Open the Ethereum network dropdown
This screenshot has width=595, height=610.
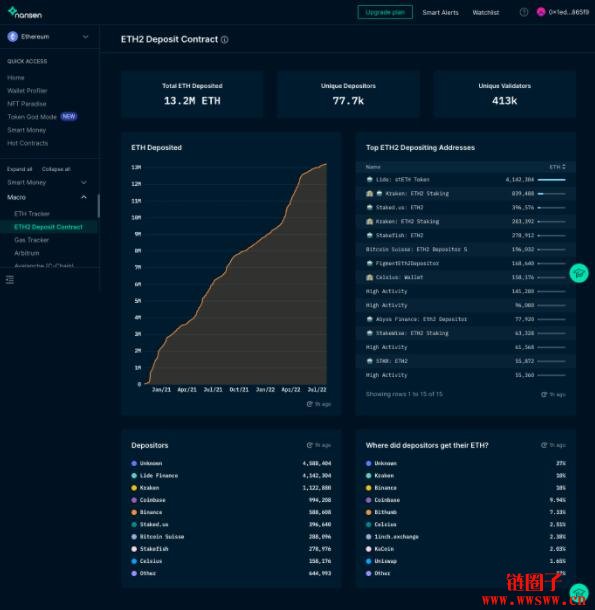[x=49, y=37]
